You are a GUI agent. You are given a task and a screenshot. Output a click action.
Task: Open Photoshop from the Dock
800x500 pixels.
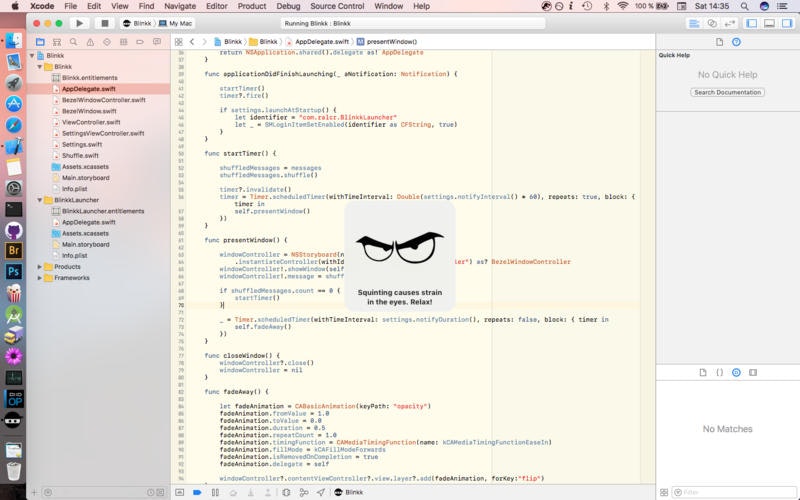pyautogui.click(x=14, y=272)
